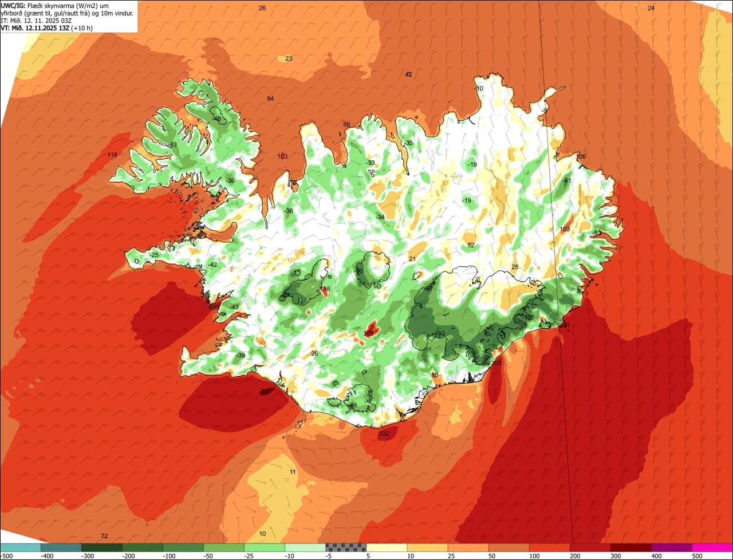
Task: Click the magenta legend swatch above 500
Action: [x=712, y=547]
